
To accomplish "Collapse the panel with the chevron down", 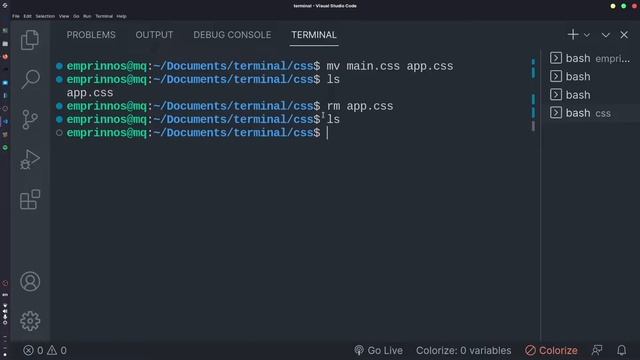I will 605,35.
